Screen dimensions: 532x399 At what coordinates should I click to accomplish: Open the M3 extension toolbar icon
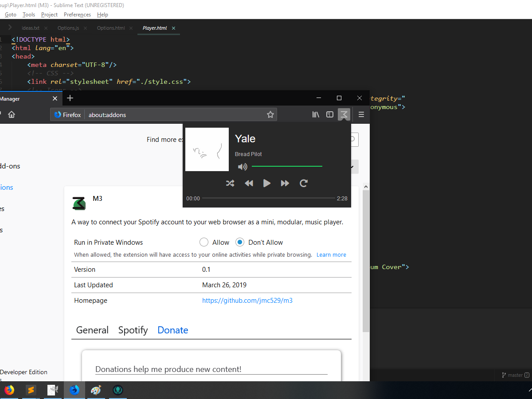click(344, 114)
